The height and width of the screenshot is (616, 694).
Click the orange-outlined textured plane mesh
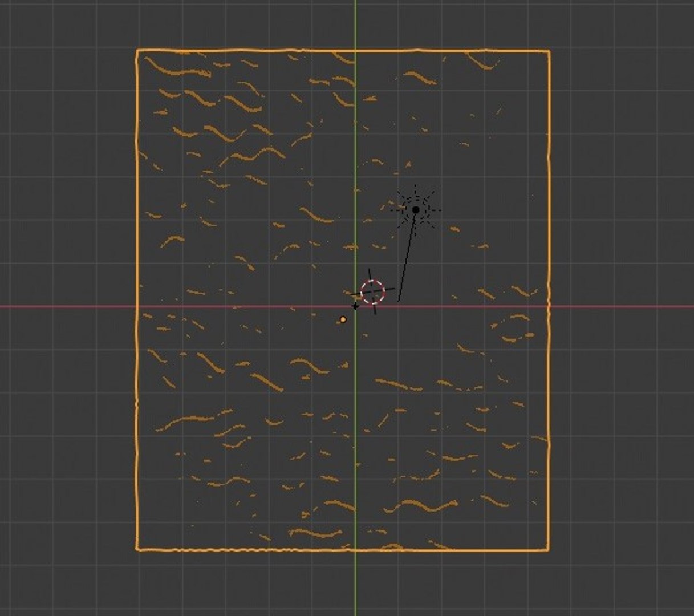[x=343, y=301]
